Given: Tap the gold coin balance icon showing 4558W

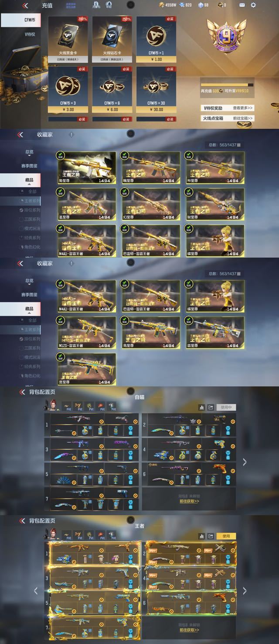Looking at the screenshot, I should (162, 5).
